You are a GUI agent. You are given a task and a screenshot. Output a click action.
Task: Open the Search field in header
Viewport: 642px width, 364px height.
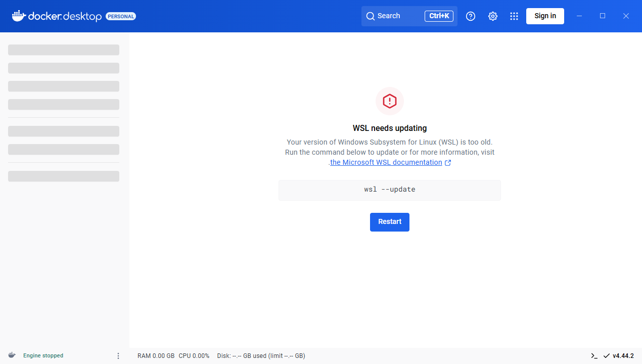click(x=409, y=16)
